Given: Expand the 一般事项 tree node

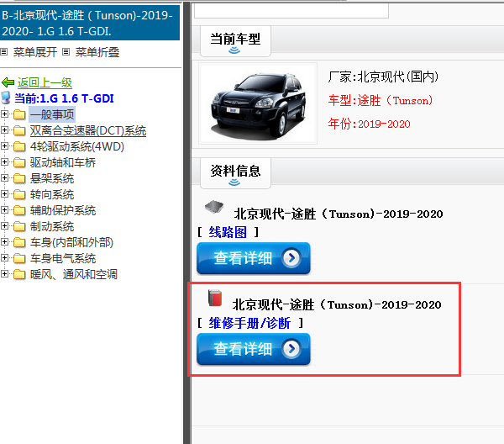Looking at the screenshot, I should [4, 114].
